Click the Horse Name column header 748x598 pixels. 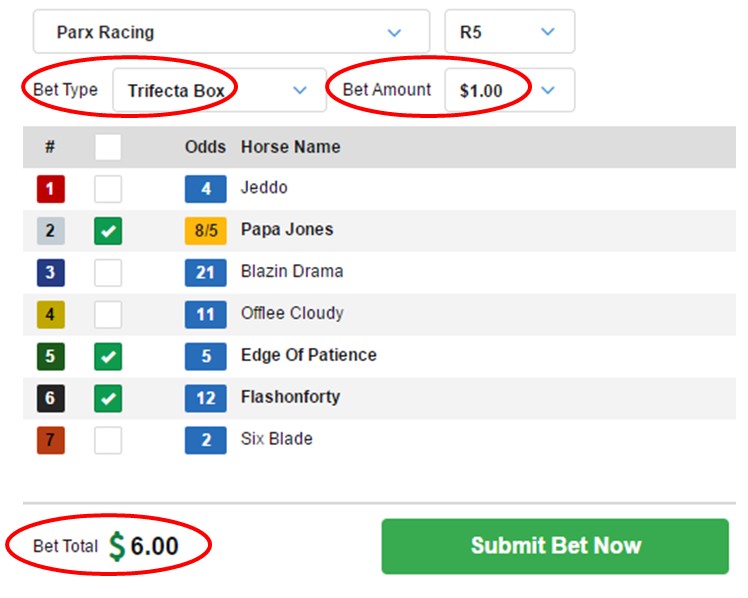tap(291, 147)
